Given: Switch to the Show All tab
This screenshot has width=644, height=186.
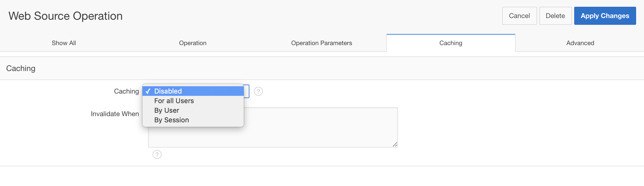Looking at the screenshot, I should pyautogui.click(x=64, y=43).
